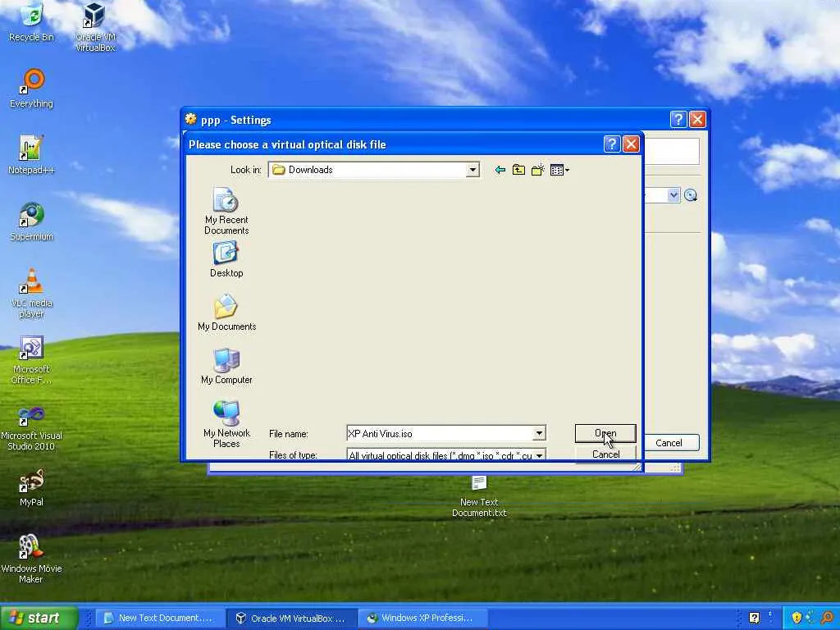Select the VLC media player desktop shortcut
Viewport: 840px width, 630px height.
32,294
